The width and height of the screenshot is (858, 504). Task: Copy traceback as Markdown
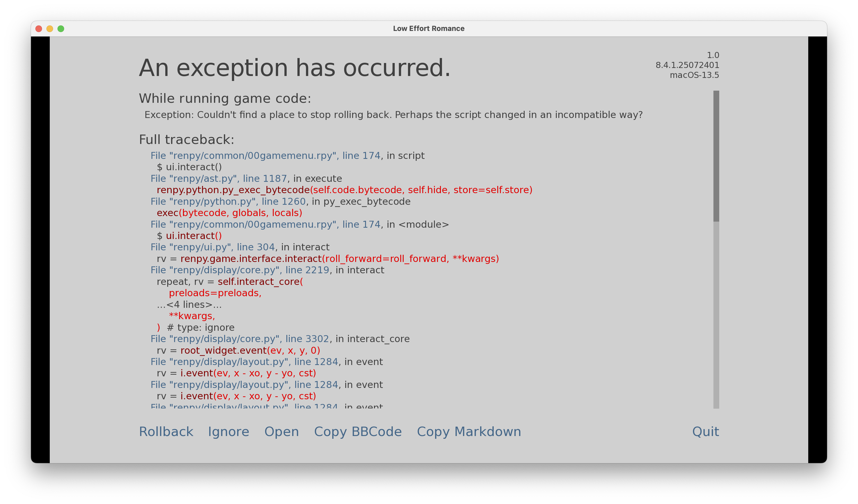(469, 432)
